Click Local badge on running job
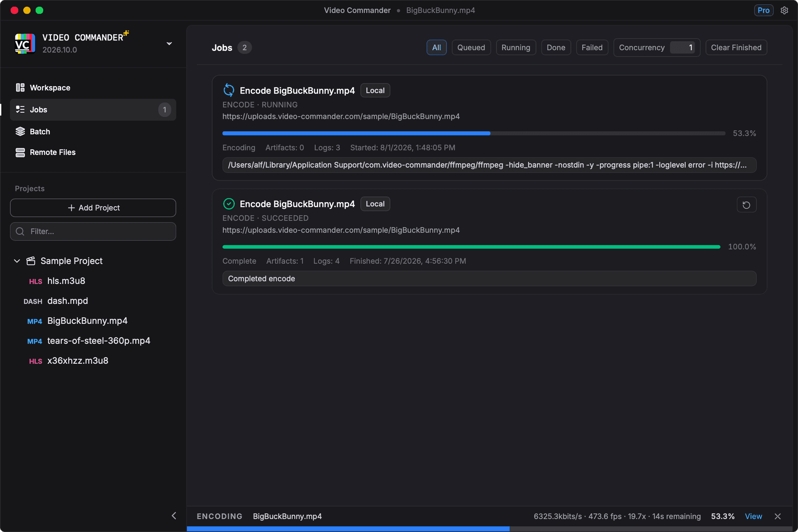 (x=375, y=91)
